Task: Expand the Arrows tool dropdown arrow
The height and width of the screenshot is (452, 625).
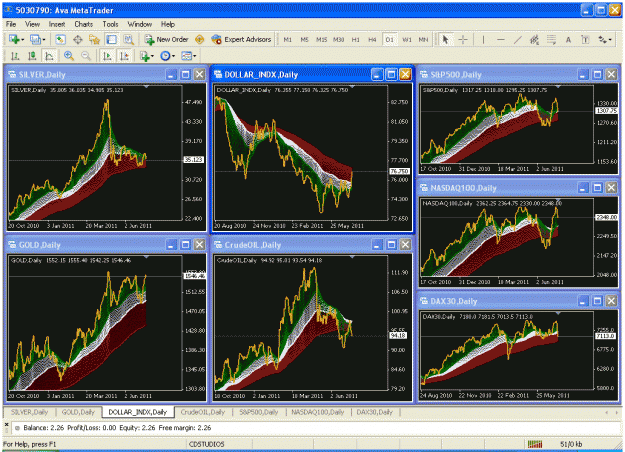Action: click(x=610, y=39)
